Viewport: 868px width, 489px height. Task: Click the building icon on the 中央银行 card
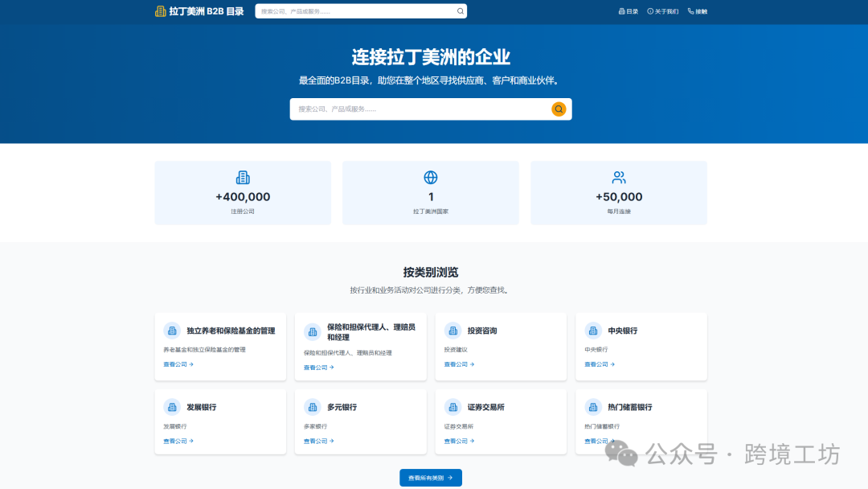(592, 330)
